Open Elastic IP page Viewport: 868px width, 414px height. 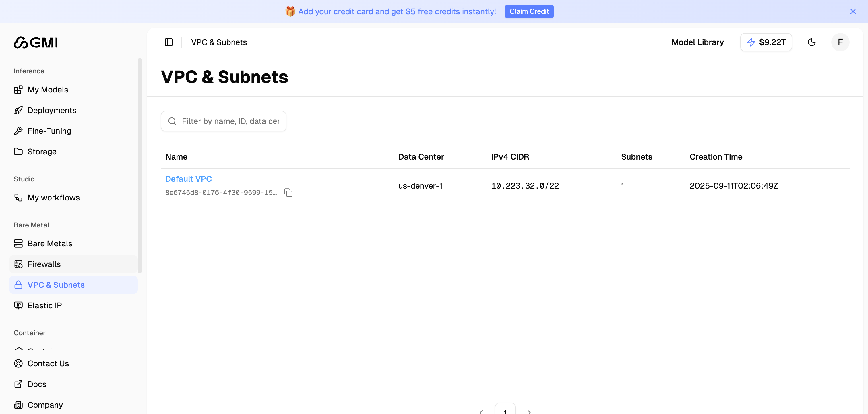[x=44, y=305]
